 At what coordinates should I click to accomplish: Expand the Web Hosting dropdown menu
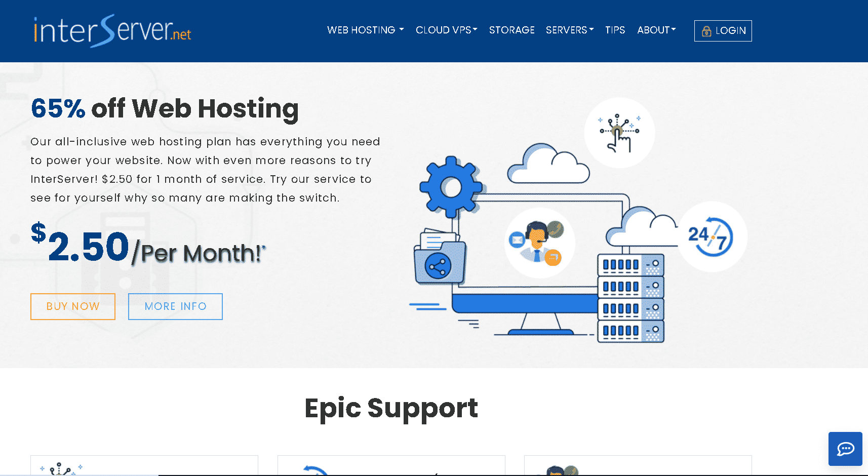tap(365, 30)
